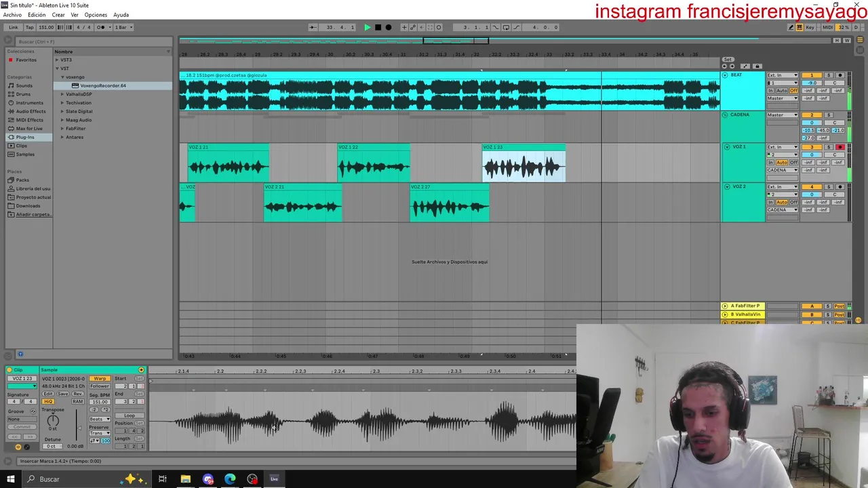Viewport: 868px width, 488px height.
Task: Open the Opciones menu
Action: 96,14
